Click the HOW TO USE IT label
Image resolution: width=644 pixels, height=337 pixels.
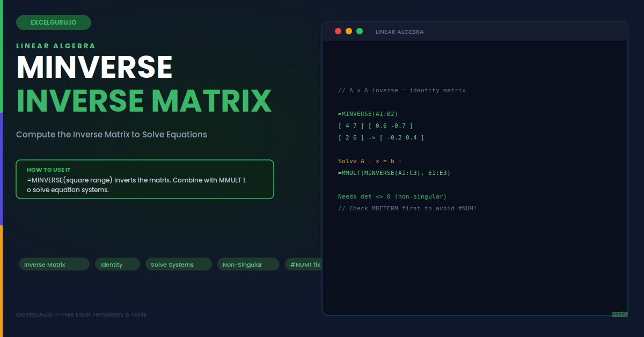point(49,170)
